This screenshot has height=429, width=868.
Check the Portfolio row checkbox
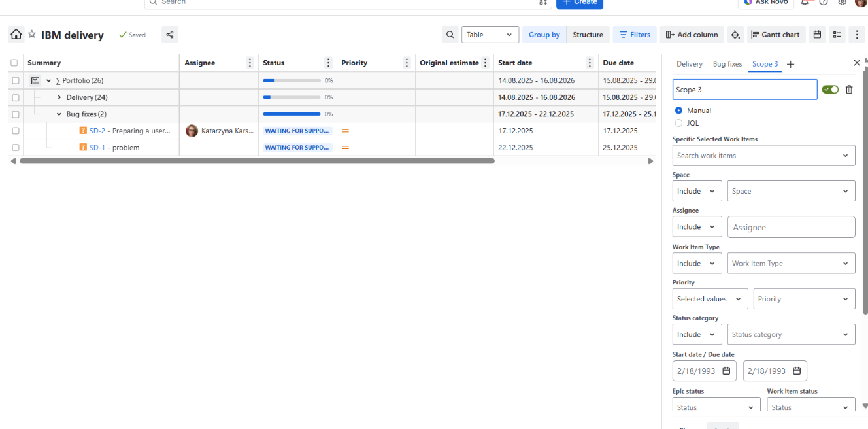(x=15, y=80)
